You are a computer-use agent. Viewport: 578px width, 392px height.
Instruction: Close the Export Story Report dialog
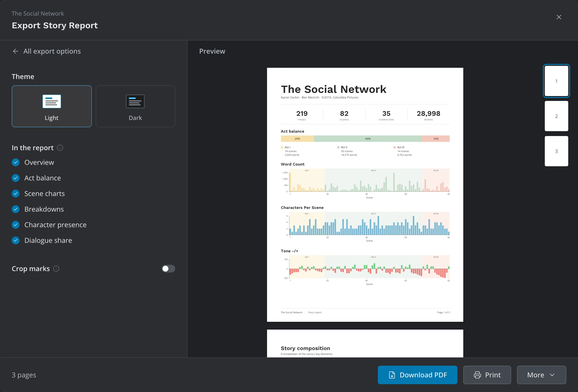coord(559,17)
